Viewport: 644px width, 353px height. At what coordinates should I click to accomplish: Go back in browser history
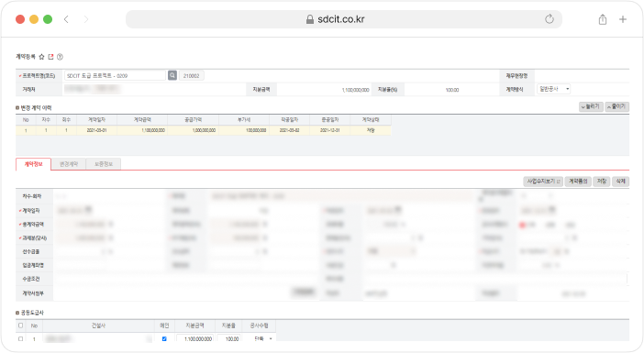66,19
